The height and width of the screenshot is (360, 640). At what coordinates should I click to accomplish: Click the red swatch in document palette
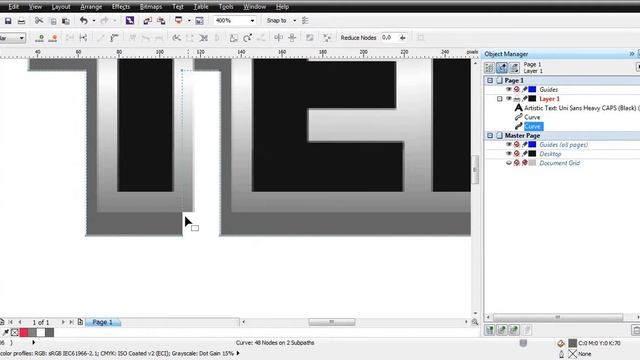click(x=24, y=333)
